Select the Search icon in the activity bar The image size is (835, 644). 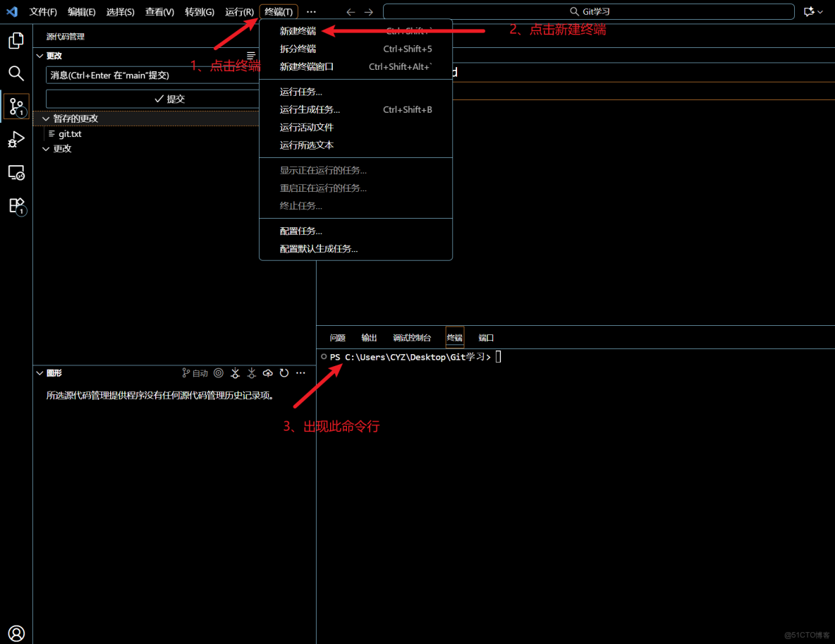[16, 73]
